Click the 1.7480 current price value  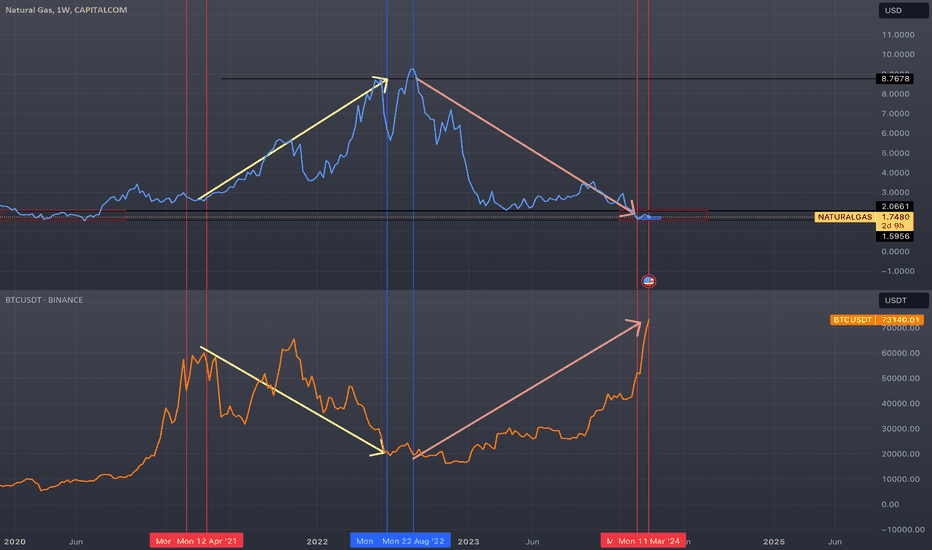[x=895, y=217]
